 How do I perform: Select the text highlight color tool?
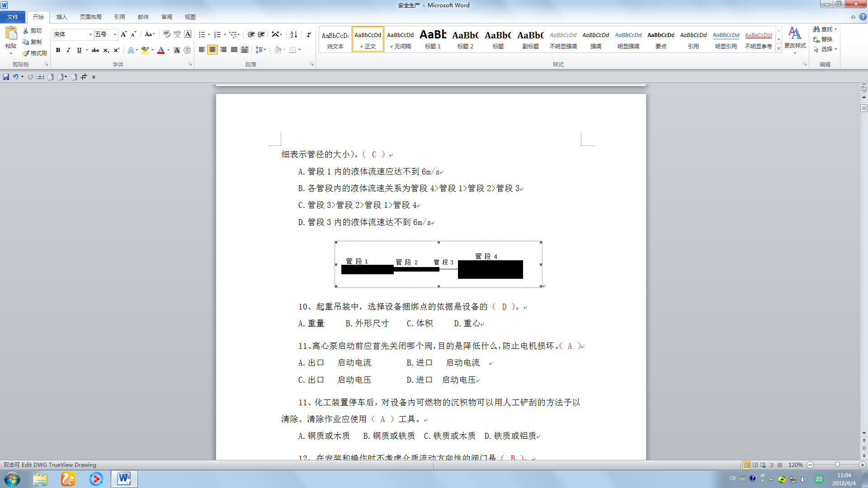pyautogui.click(x=145, y=50)
